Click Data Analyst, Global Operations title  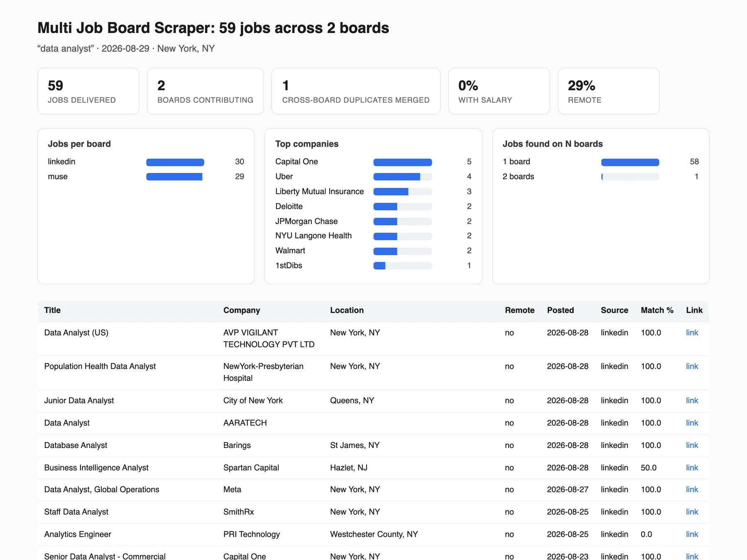102,489
